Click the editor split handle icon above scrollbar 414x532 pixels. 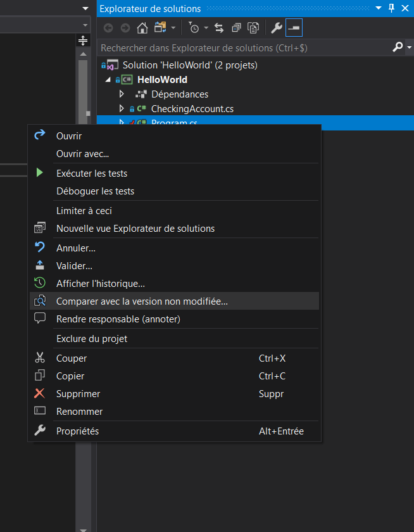pyautogui.click(x=83, y=41)
